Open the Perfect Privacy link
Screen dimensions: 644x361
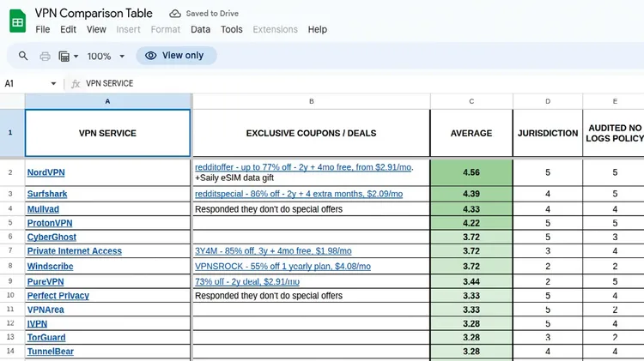tap(58, 296)
